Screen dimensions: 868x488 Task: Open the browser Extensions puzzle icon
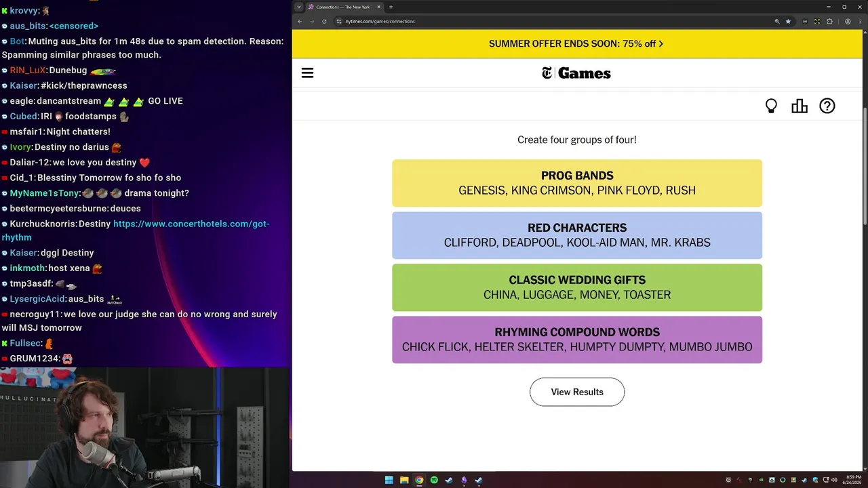829,21
